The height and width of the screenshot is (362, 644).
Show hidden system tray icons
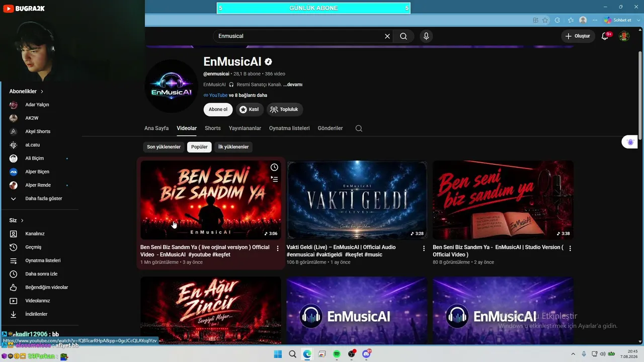tap(573, 354)
